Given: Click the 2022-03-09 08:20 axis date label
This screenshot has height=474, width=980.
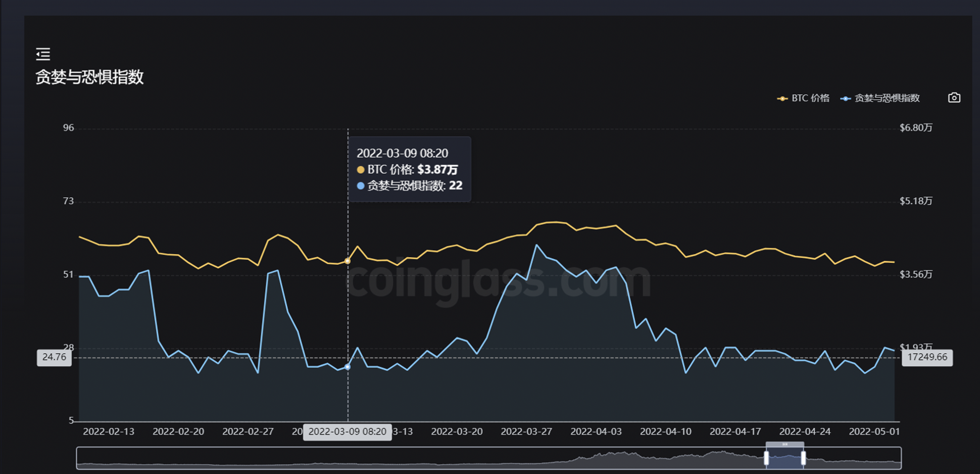Looking at the screenshot, I should [347, 432].
